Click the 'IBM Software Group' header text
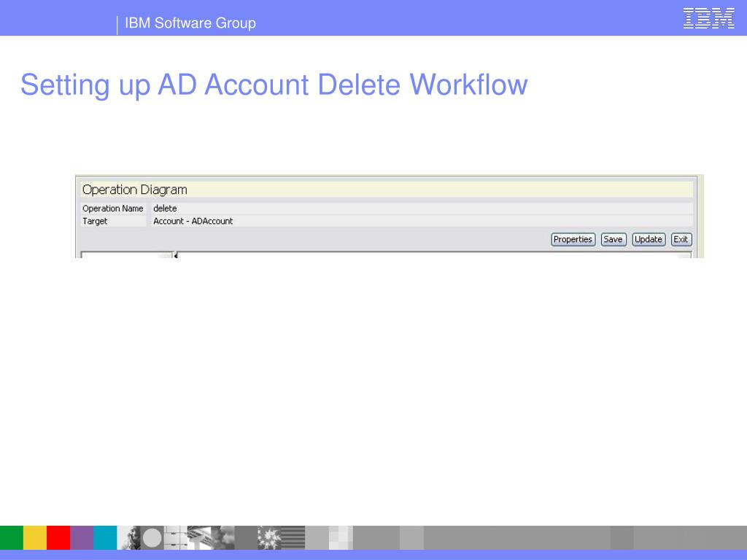 (x=190, y=23)
